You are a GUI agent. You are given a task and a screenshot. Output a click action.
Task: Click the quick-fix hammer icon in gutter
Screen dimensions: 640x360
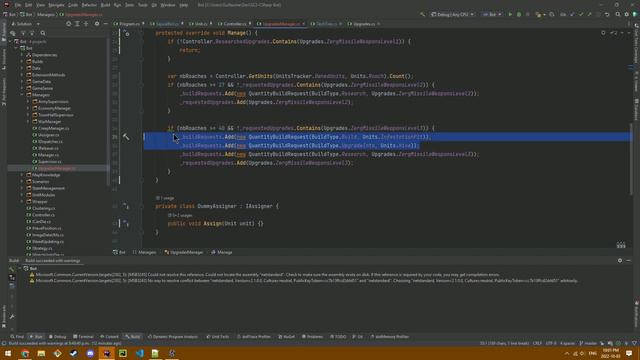pyautogui.click(x=126, y=137)
